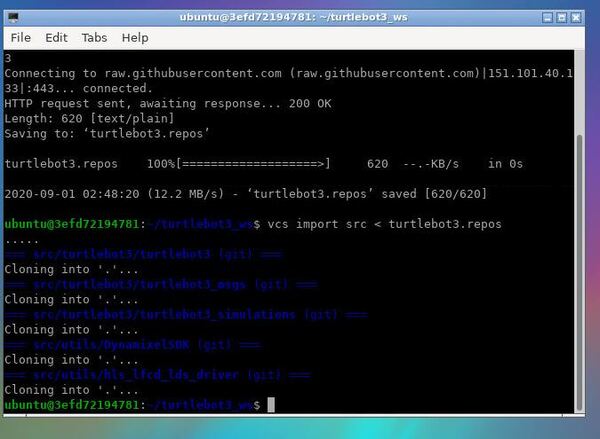Click the download progress bar at 100%
This screenshot has height=439, width=600.
coord(253,164)
